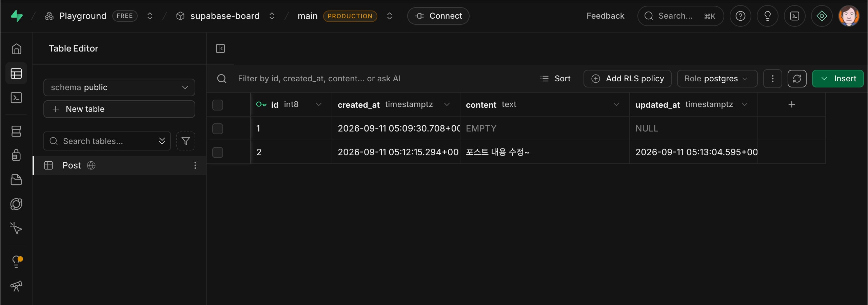Open the SQL Editor sidebar icon
The width and height of the screenshot is (868, 305).
(x=16, y=98)
